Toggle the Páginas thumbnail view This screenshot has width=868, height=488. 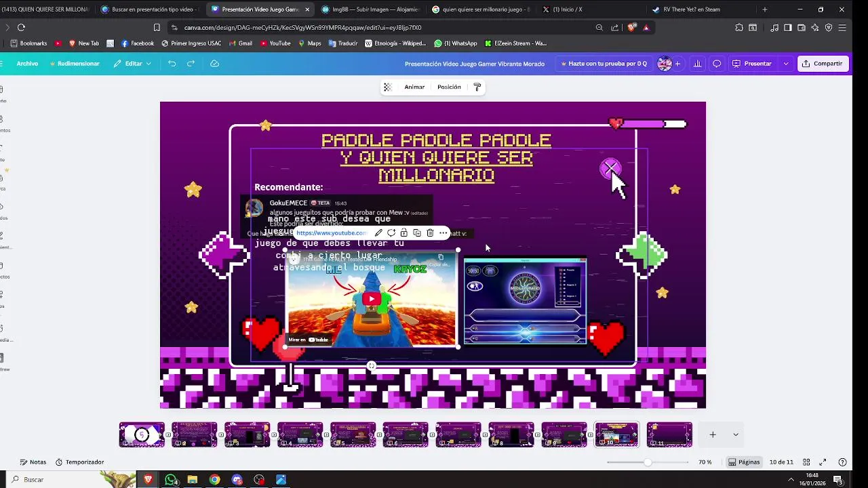[745, 462]
